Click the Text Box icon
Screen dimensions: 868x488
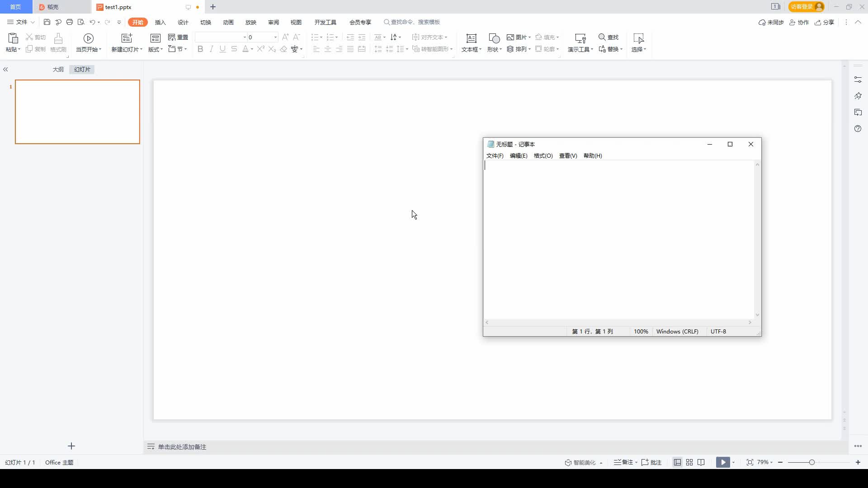coord(472,38)
